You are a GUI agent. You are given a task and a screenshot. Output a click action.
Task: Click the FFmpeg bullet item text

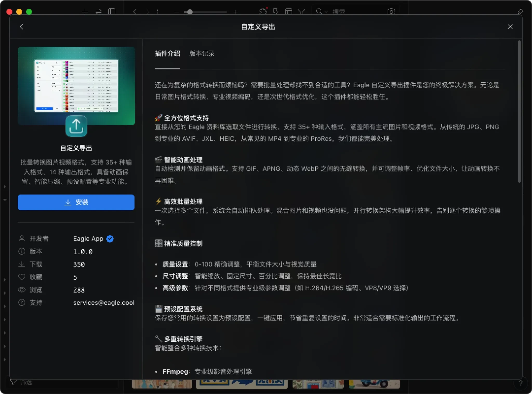tap(207, 372)
